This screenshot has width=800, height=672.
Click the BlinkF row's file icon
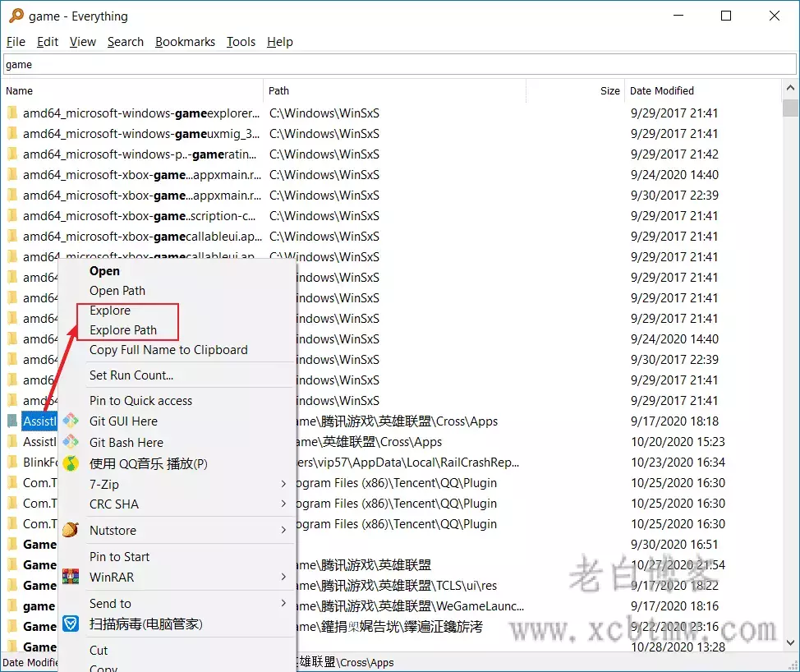coord(11,462)
